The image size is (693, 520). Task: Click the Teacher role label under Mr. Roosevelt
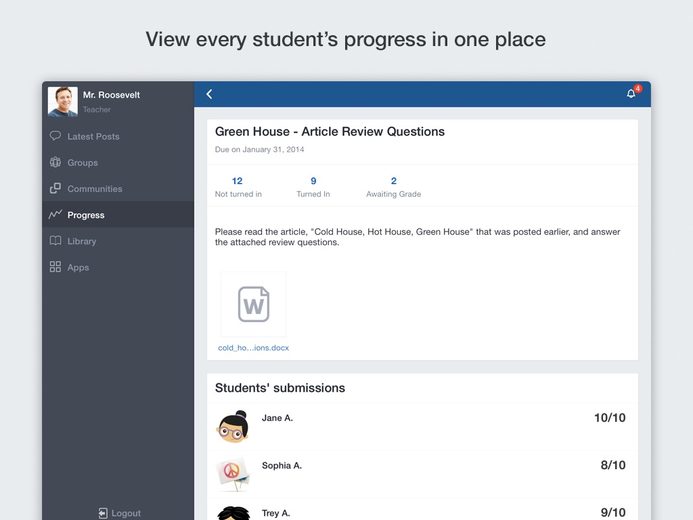click(97, 110)
